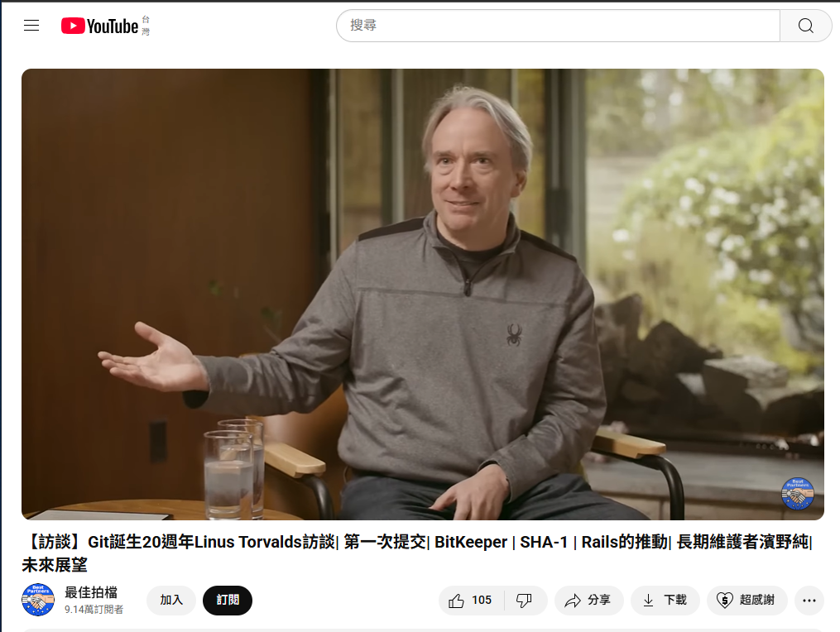Click the 9.14萬訂閱者 subscriber count

94,610
